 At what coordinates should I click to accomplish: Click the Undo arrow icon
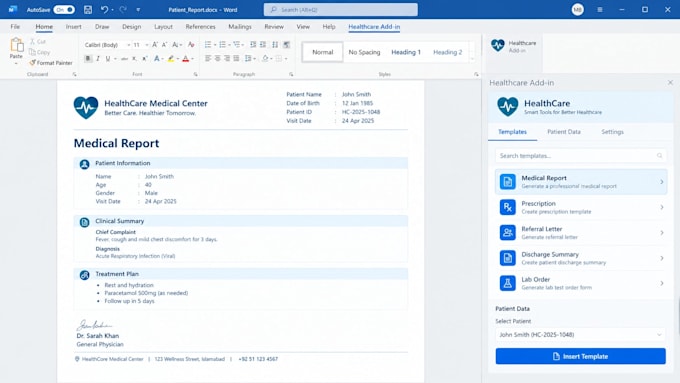point(105,10)
